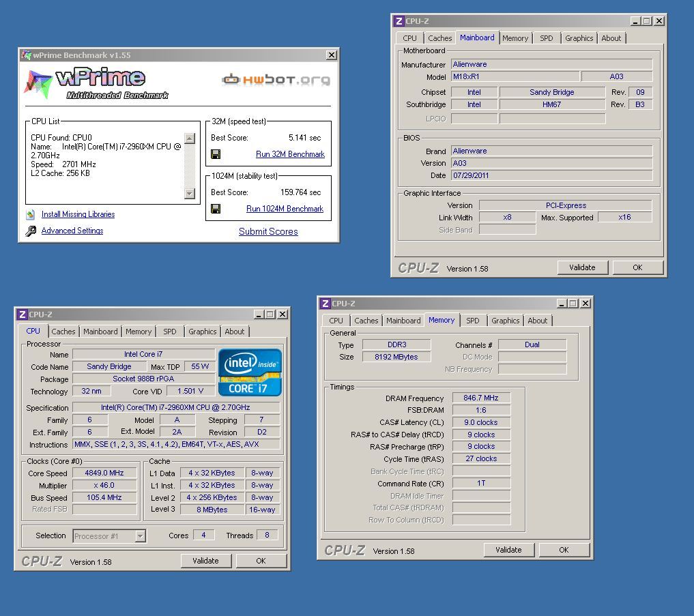The image size is (694, 616).
Task: Click the CPU List scroll down arrow
Action: (190, 193)
